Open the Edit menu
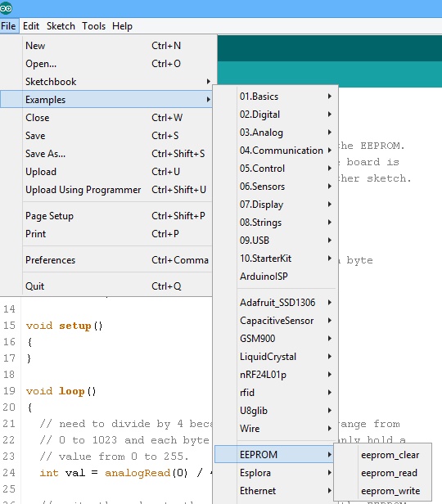The image size is (442, 504). point(31,26)
